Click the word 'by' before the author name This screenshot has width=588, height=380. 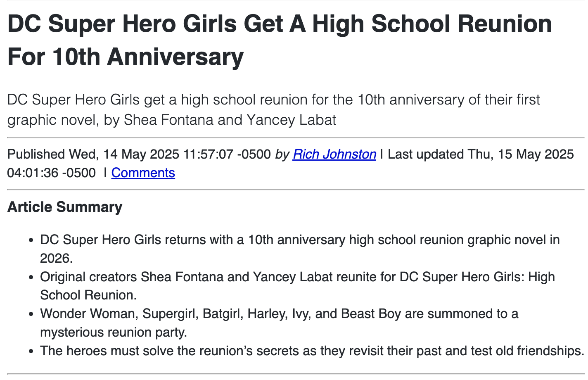(282, 154)
